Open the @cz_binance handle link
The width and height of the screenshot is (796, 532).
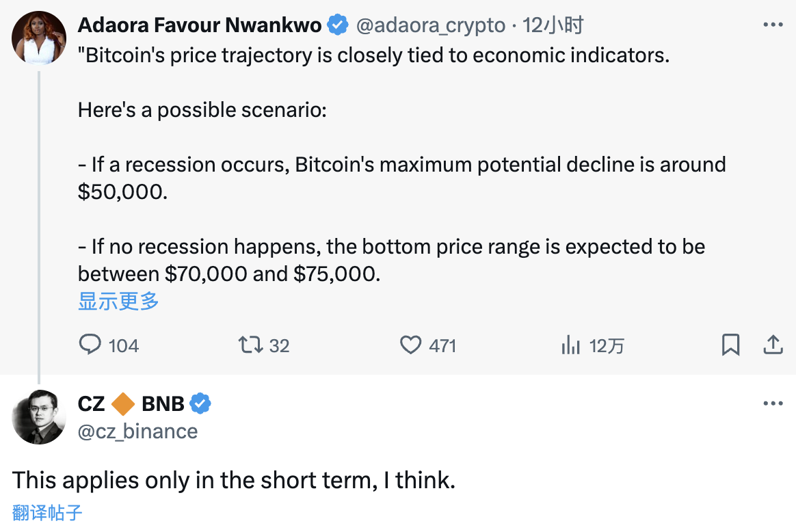[138, 431]
